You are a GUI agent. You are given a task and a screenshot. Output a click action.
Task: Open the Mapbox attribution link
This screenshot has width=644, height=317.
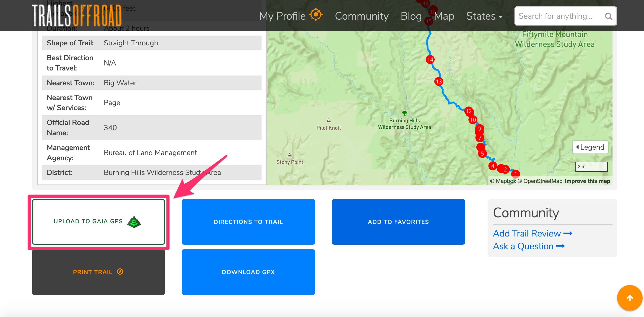(503, 181)
